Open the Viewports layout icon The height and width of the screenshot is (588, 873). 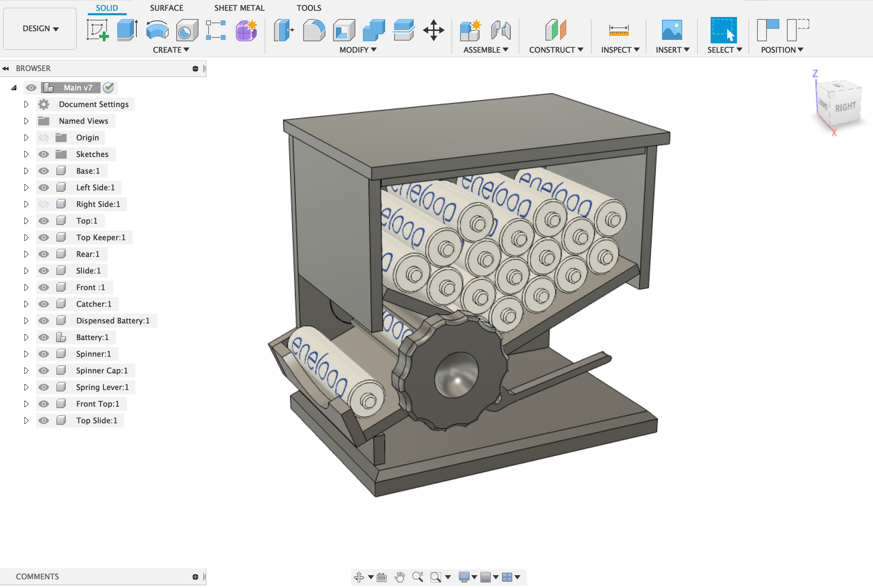point(507,577)
